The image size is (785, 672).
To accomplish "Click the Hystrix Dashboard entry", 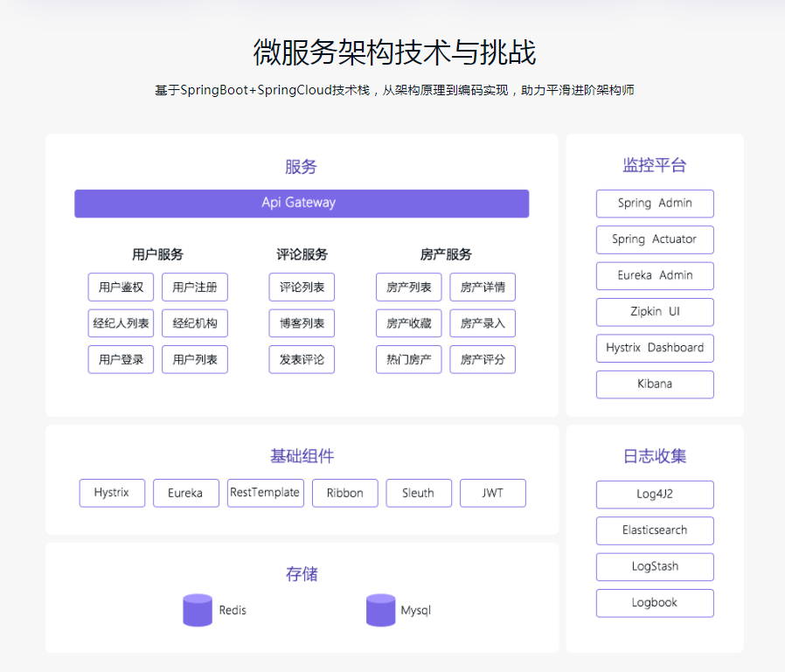I will pyautogui.click(x=655, y=348).
